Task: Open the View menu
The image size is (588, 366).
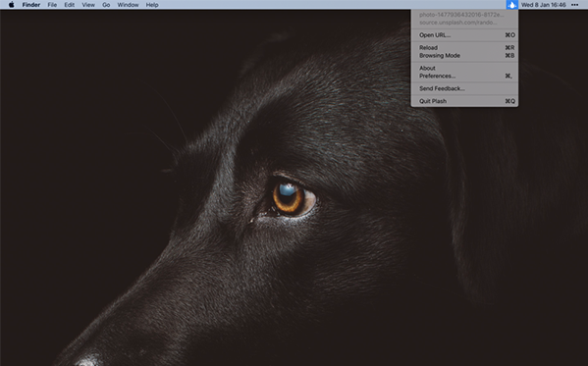Action: point(88,5)
